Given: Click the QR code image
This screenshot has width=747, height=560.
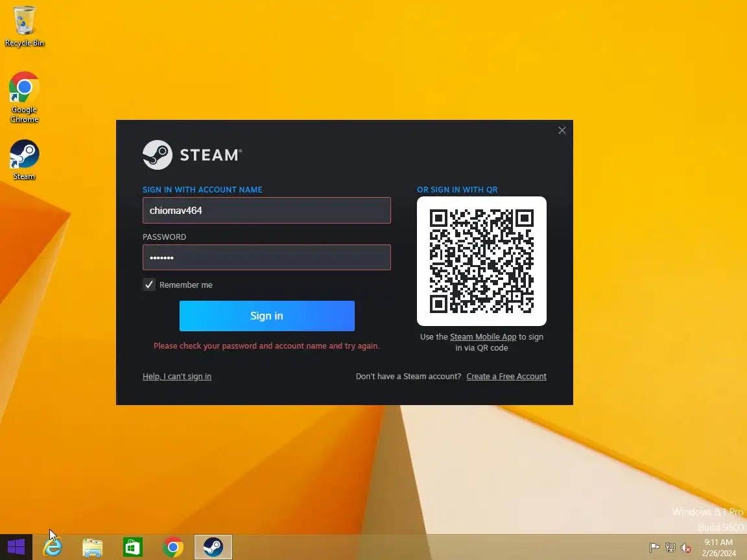Looking at the screenshot, I should (x=482, y=261).
